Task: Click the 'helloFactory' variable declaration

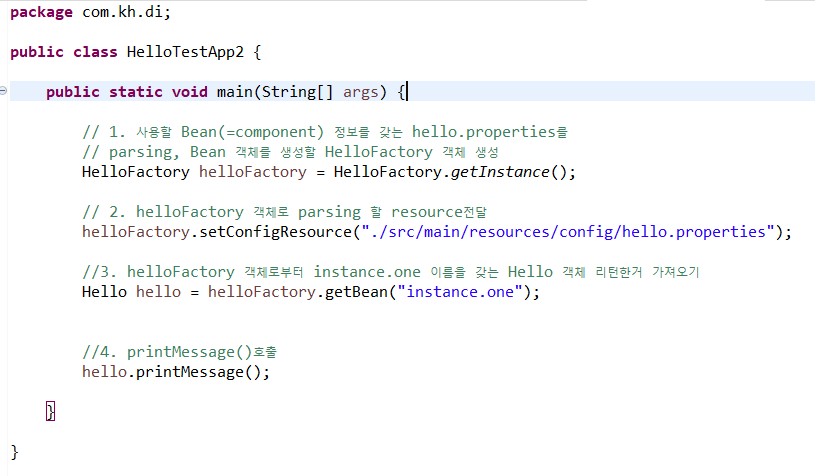Action: pyautogui.click(x=253, y=172)
